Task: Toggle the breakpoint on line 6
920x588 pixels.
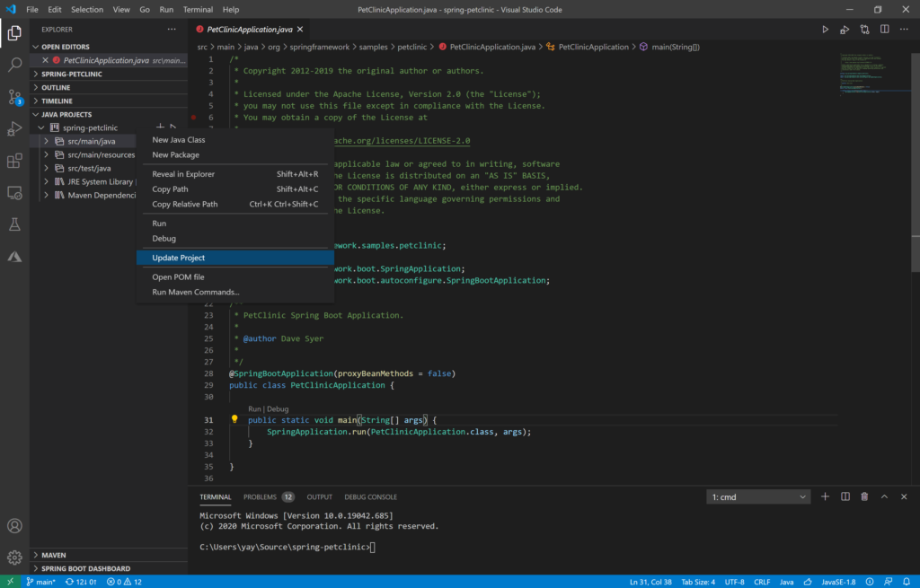Action: (193, 117)
